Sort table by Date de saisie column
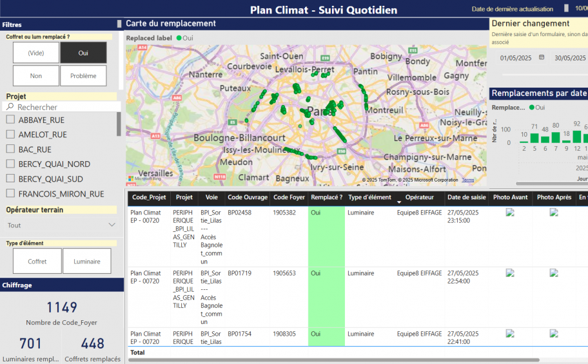 pyautogui.click(x=466, y=197)
